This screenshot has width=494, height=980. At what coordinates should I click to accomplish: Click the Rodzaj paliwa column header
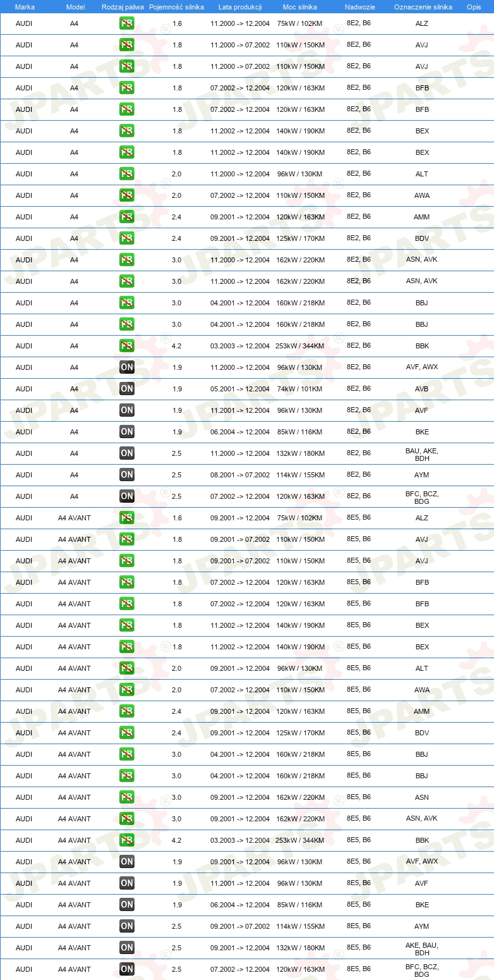click(x=123, y=7)
